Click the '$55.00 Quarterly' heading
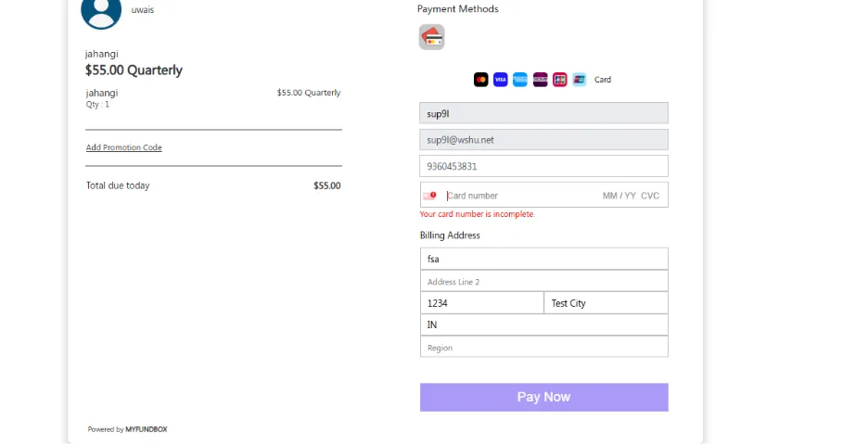Viewport: 868px width, 445px height. 134,70
